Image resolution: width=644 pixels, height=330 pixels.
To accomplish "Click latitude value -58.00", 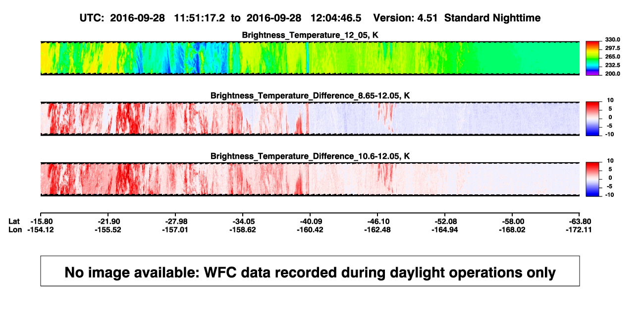I will 513,221.
